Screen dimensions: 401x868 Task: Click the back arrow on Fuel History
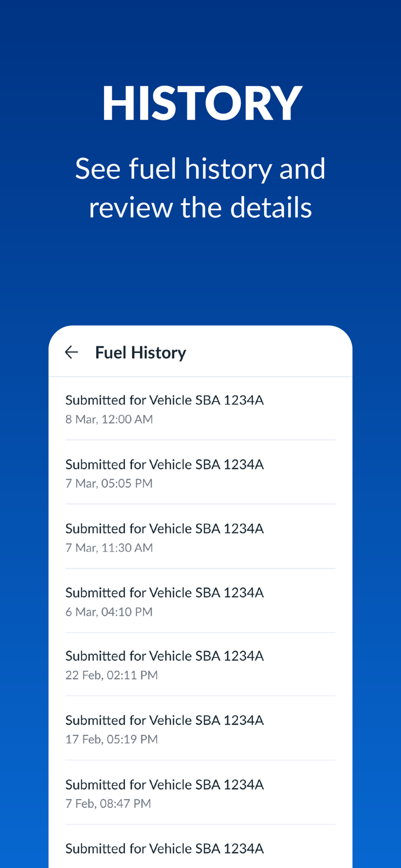[x=71, y=351]
